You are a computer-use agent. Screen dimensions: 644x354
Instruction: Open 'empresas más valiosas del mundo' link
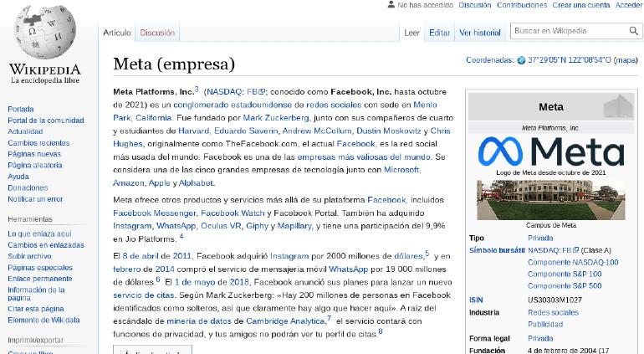(364, 157)
